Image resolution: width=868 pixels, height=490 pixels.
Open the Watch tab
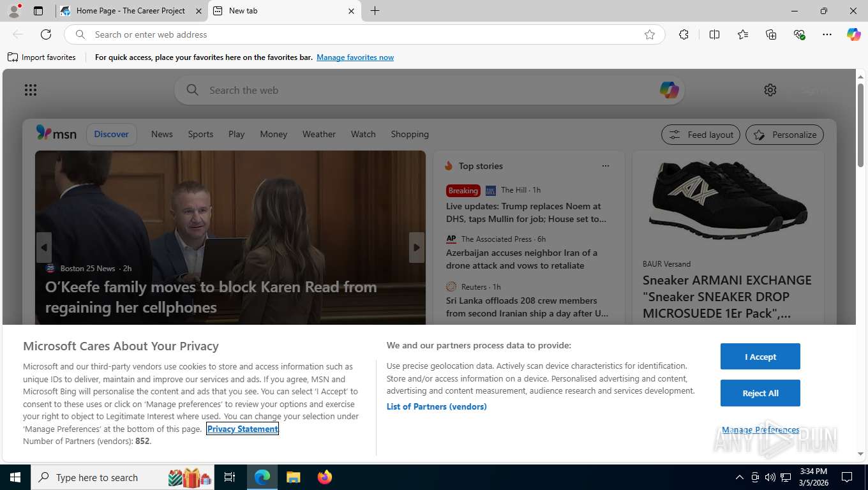coord(363,134)
